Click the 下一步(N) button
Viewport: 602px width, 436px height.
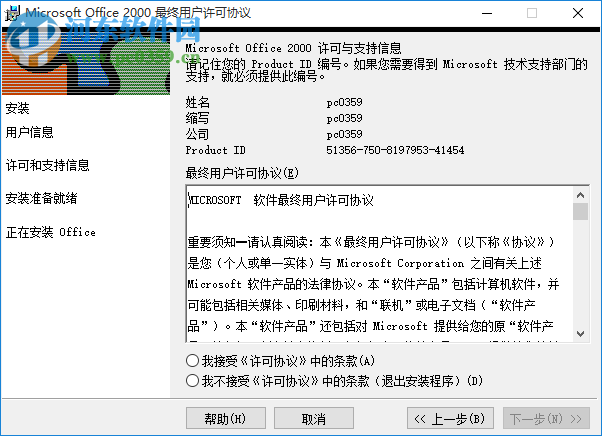point(546,418)
